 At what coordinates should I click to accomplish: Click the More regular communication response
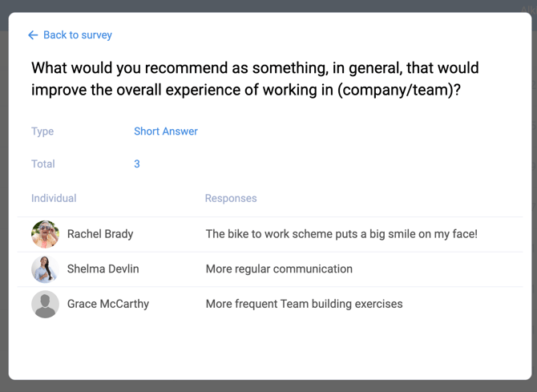[279, 269]
